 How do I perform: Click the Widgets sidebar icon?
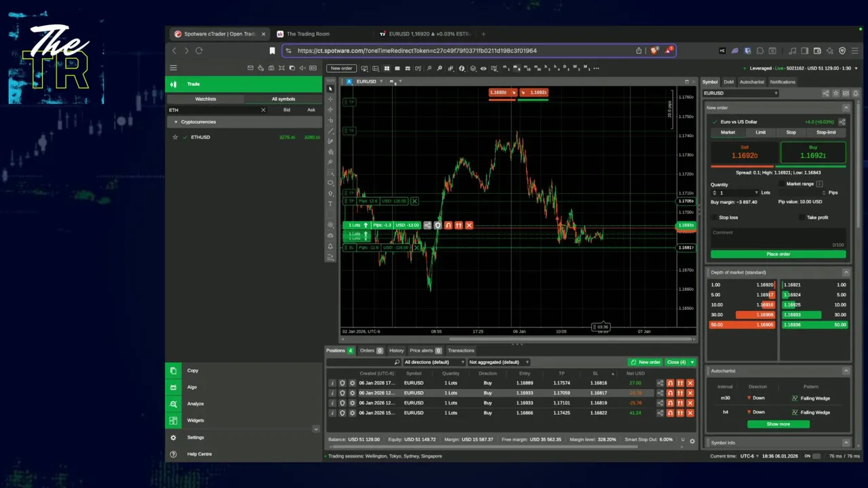click(x=174, y=420)
